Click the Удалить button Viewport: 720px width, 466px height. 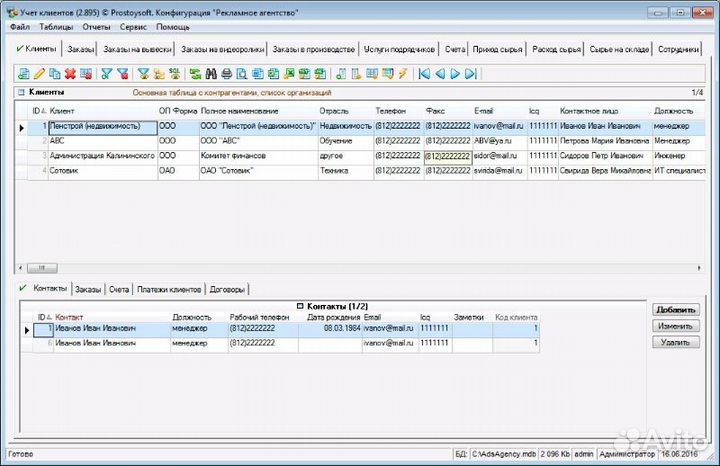tap(676, 342)
